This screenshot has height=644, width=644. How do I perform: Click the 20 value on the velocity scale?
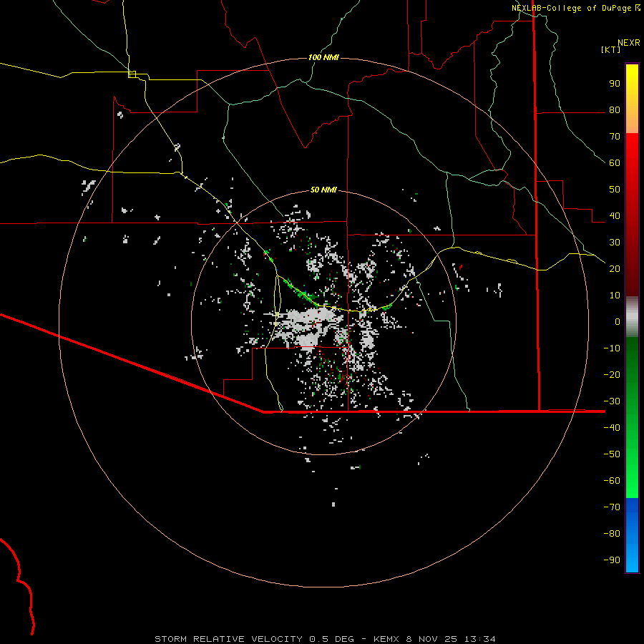[x=615, y=269]
